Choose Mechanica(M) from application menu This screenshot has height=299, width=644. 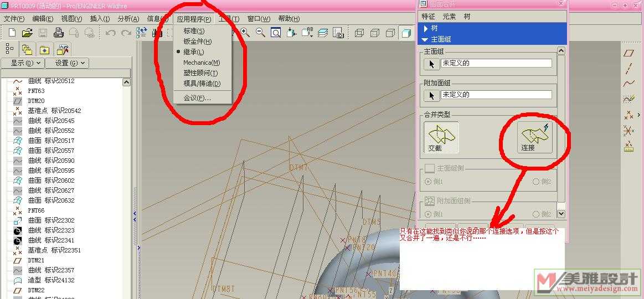[x=201, y=63]
